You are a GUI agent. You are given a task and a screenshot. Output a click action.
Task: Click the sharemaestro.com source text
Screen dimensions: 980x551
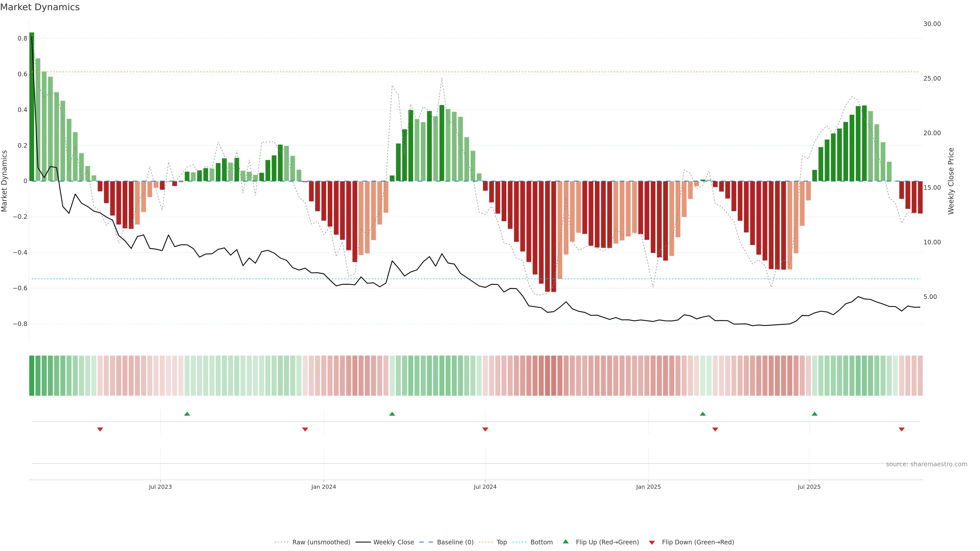pos(926,464)
